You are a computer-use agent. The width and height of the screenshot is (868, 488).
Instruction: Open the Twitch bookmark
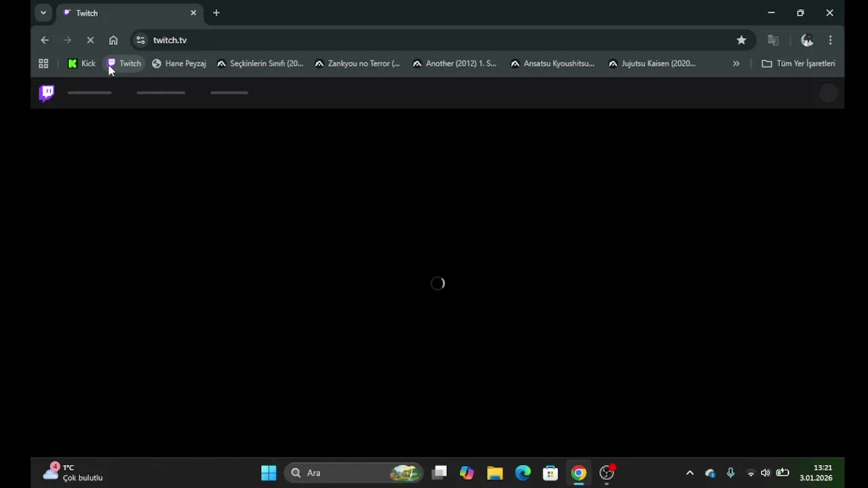(x=125, y=64)
